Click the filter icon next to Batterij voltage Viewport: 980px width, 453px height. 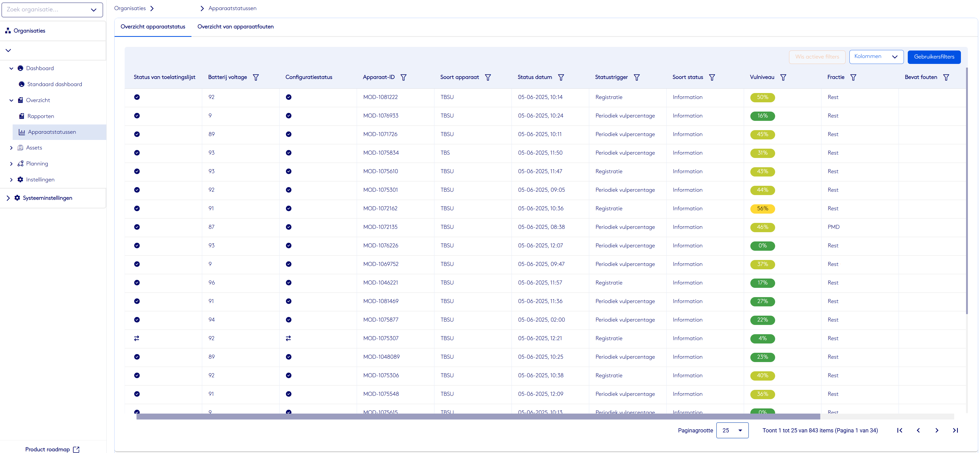tap(256, 78)
